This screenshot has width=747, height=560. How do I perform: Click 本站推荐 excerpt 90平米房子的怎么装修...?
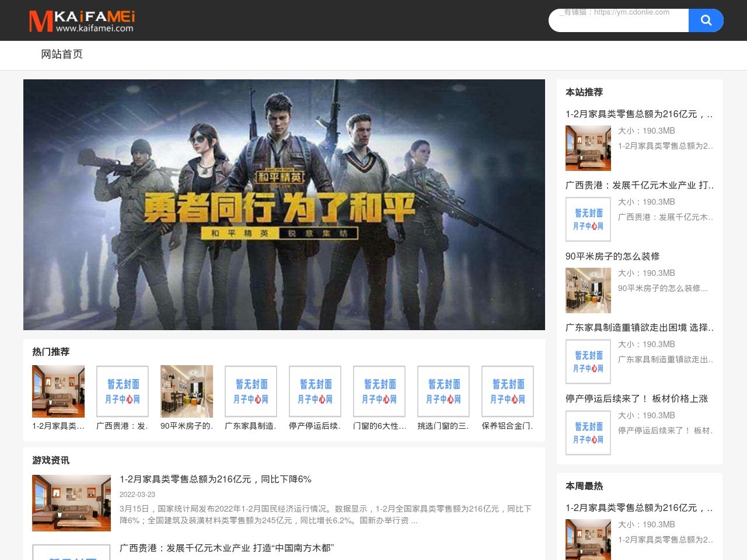click(662, 288)
